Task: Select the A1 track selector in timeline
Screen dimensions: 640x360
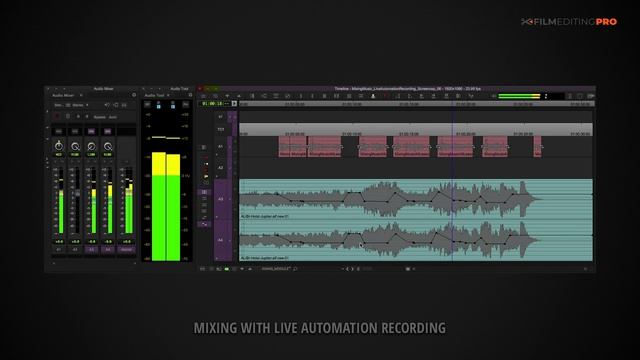Action: [220, 146]
